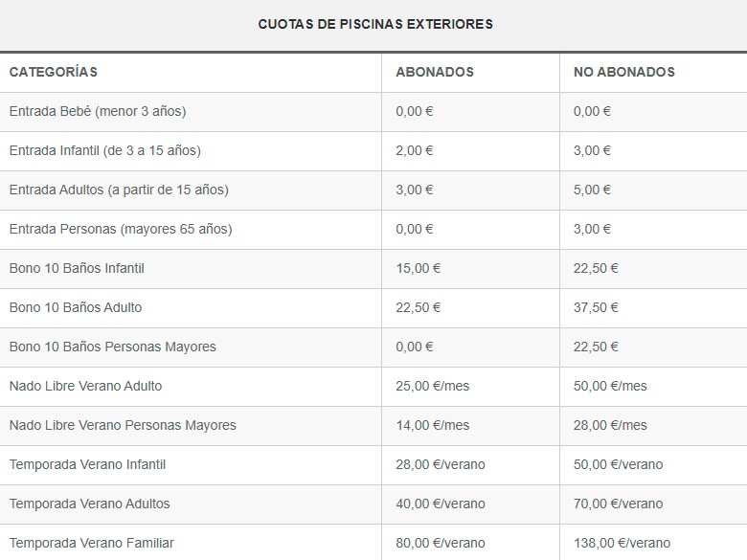This screenshot has height=560, width=747.
Task: Click the NO ABONADOS column header
Action: 624,72
